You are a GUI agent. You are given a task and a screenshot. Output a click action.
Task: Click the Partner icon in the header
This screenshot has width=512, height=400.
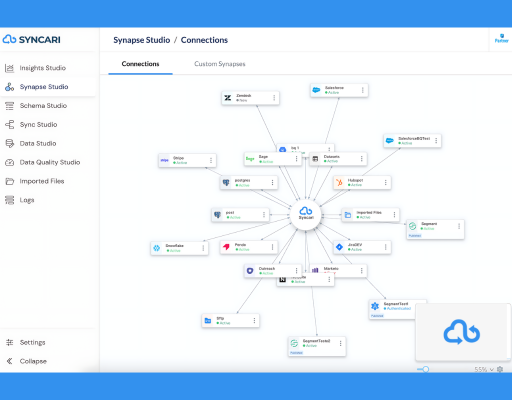501,38
